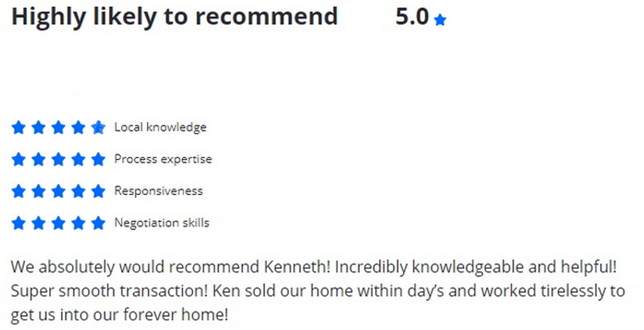Click the fifth star of Local knowledge
The image size is (644, 330).
pos(98,128)
